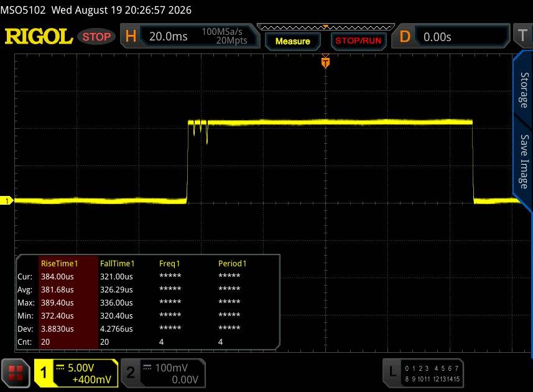Viewport: 533px width, 392px height.
Task: Select channel 1 ground level marker
Action: tap(6, 200)
